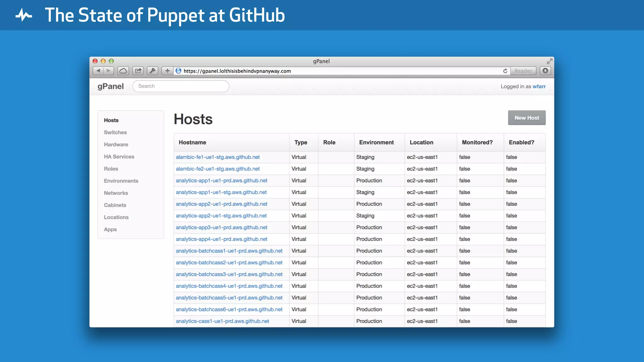
Task: Open host analytics-app1-ue1-prd.aws.github.net
Action: coord(221,181)
